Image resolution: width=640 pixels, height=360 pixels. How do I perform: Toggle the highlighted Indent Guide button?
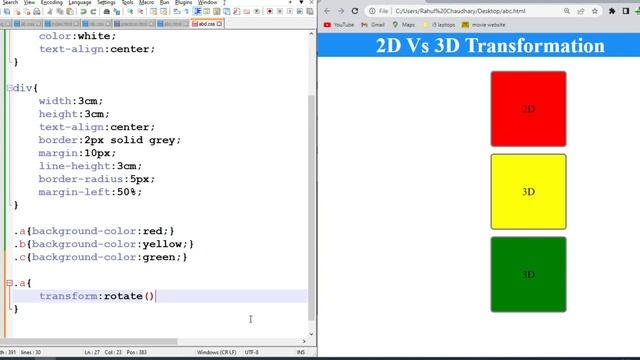point(197,11)
